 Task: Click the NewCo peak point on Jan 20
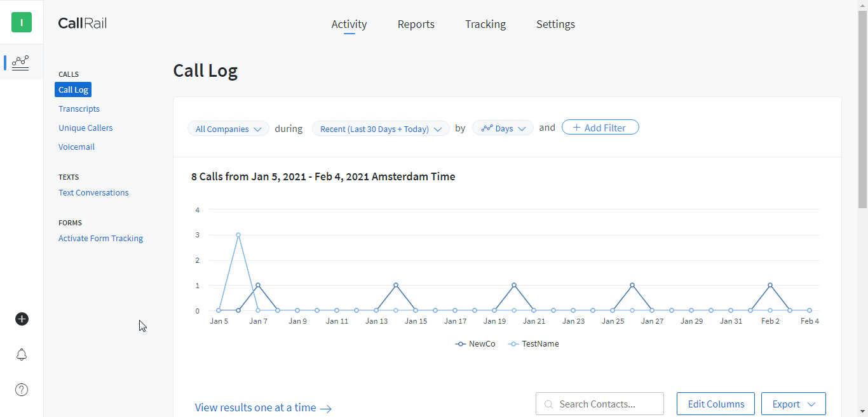pyautogui.click(x=514, y=285)
